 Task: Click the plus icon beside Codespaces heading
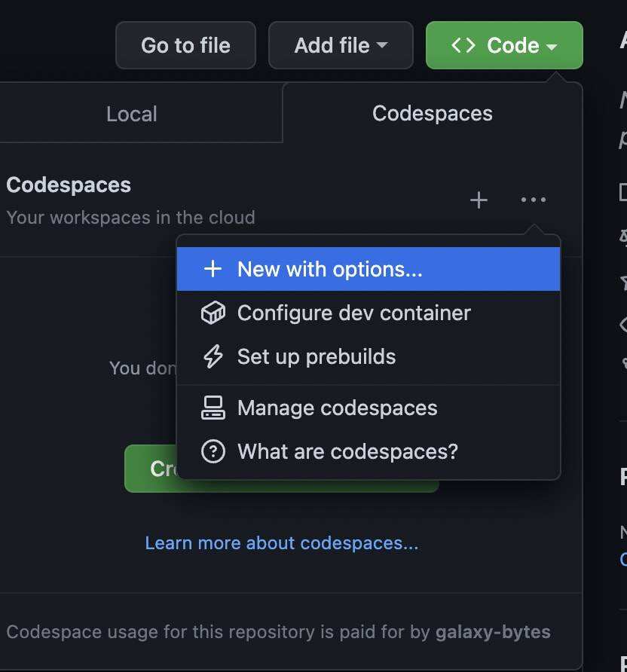click(479, 200)
